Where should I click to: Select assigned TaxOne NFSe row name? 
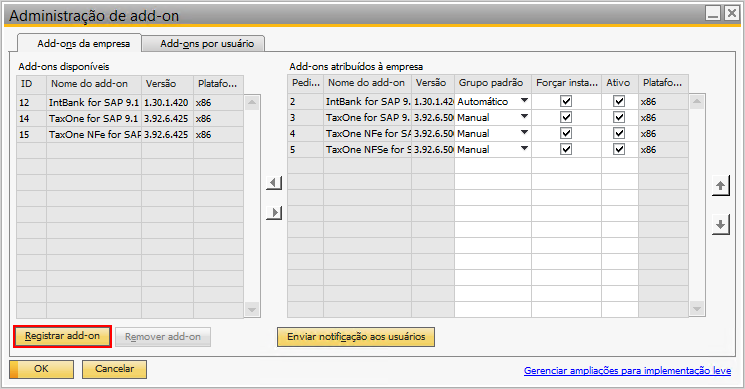click(367, 150)
